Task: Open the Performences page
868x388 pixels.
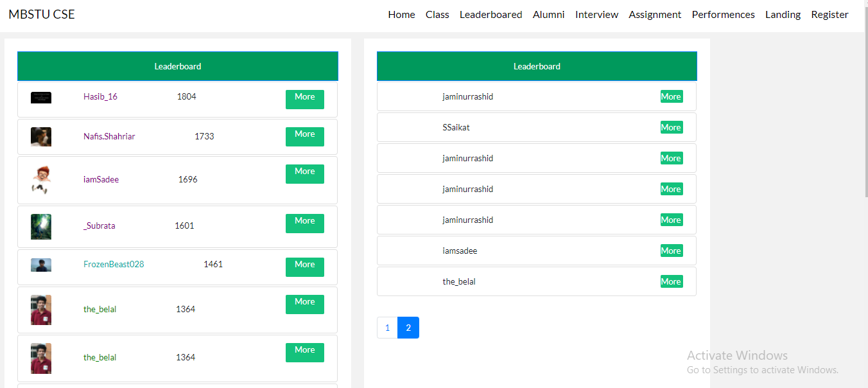Action: coord(723,14)
